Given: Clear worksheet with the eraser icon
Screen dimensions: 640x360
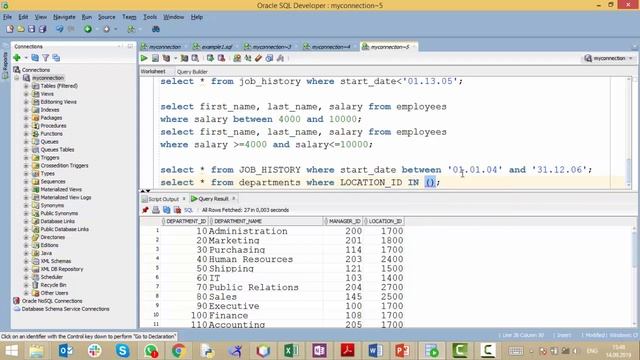Looking at the screenshot, I should [258, 58].
